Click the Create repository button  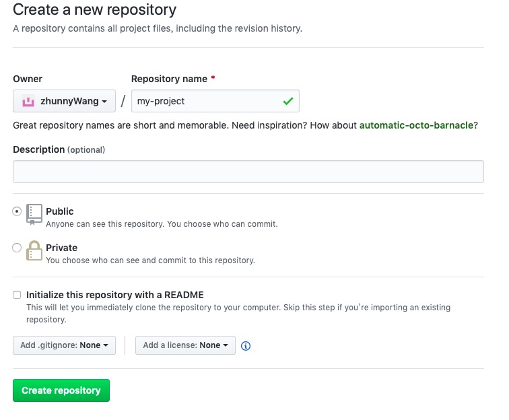tap(61, 390)
